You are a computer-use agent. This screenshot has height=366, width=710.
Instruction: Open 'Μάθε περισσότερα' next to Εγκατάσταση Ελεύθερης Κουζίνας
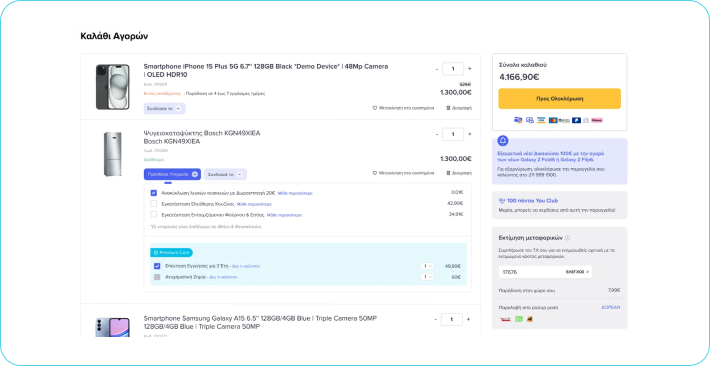[254, 204]
